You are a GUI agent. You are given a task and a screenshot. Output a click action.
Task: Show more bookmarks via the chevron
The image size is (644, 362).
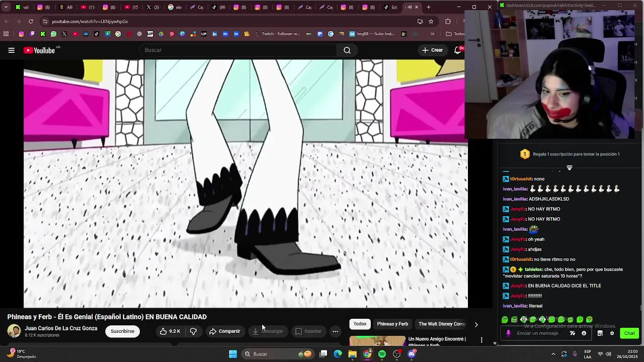coord(432,34)
